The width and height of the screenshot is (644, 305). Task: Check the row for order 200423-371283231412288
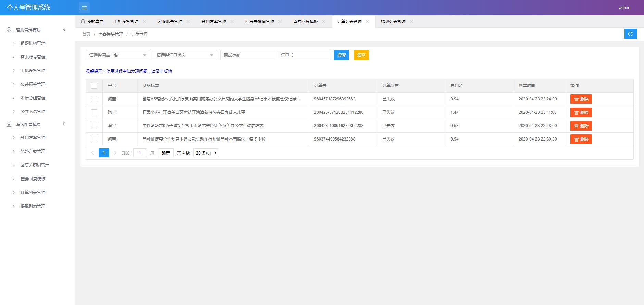(x=94, y=112)
